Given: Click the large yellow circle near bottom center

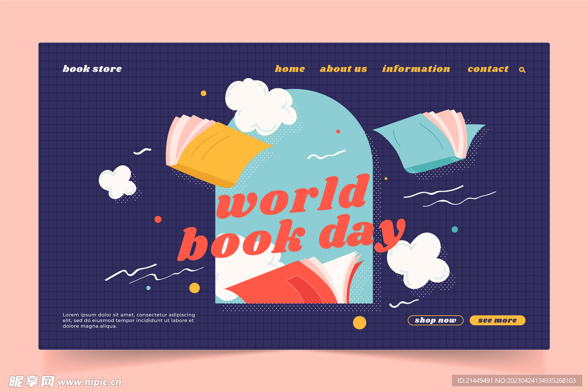Looking at the screenshot, I should (x=359, y=323).
